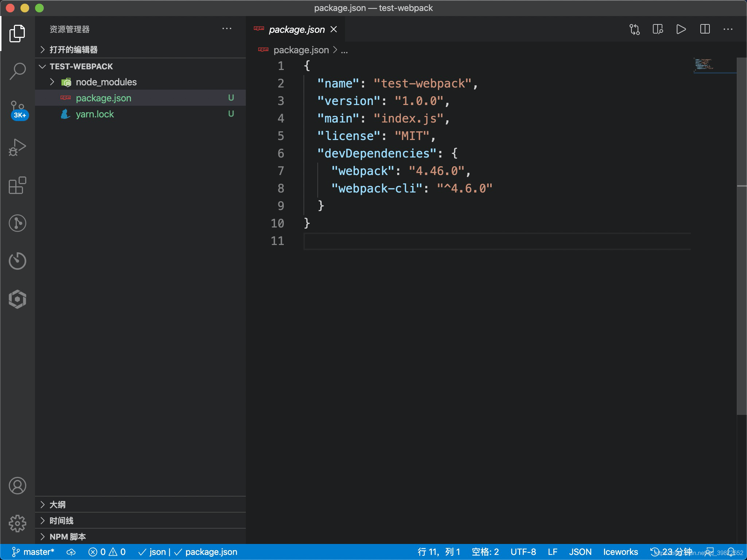The width and height of the screenshot is (747, 560).
Task: Open the timer activity bar icon
Action: [x=17, y=261]
